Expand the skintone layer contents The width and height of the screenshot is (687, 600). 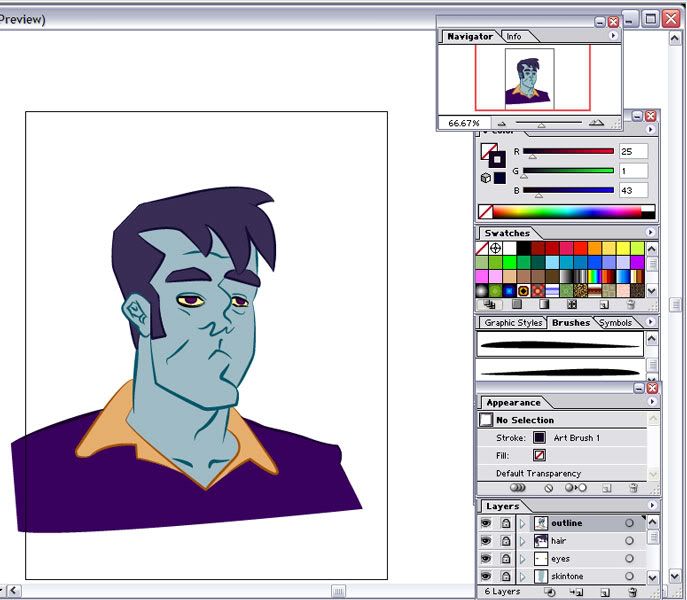pyautogui.click(x=522, y=576)
